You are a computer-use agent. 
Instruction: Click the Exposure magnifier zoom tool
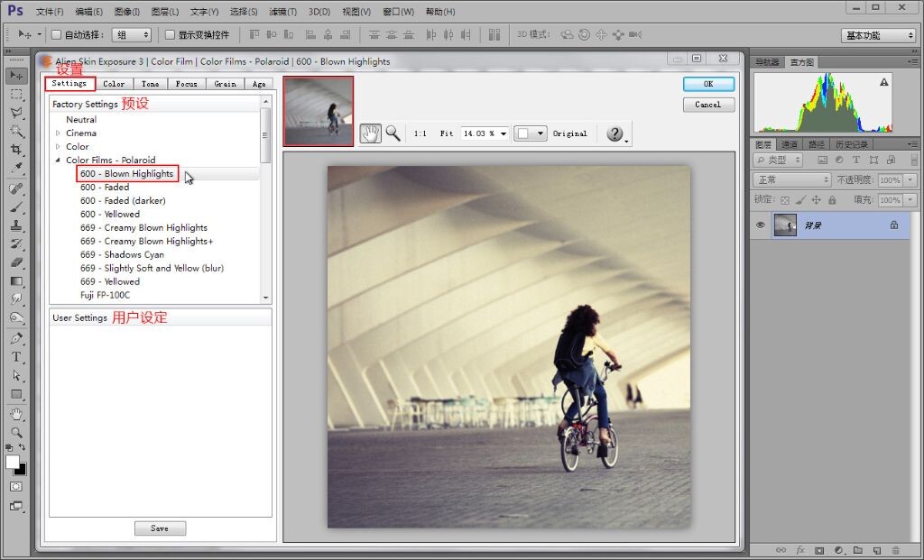click(393, 133)
